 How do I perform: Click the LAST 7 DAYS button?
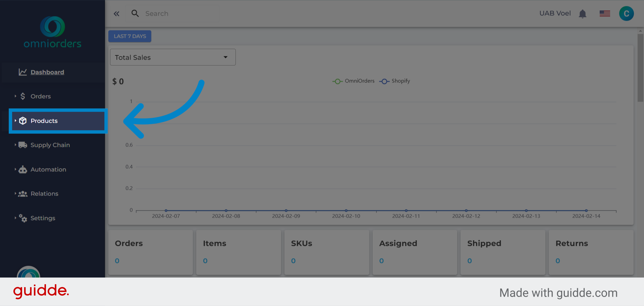[129, 36]
